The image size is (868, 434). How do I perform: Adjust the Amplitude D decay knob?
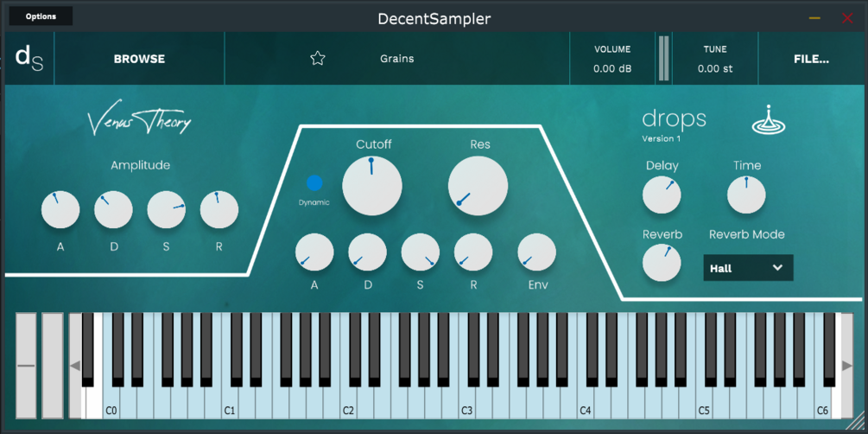113,209
